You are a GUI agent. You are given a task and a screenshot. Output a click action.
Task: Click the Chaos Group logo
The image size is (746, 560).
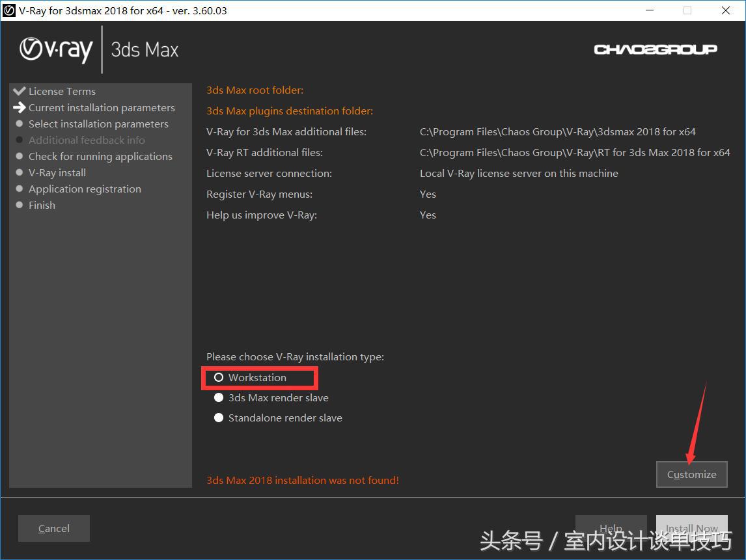click(655, 49)
